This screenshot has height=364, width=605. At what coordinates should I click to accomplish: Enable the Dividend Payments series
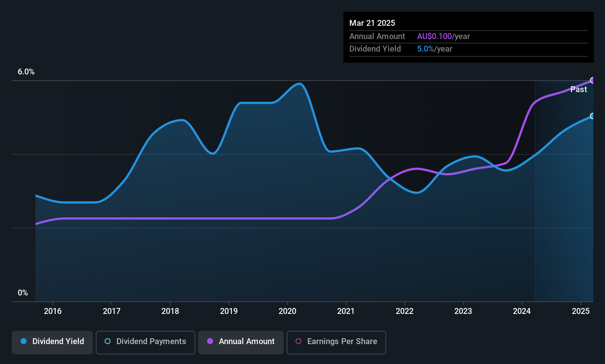146,342
